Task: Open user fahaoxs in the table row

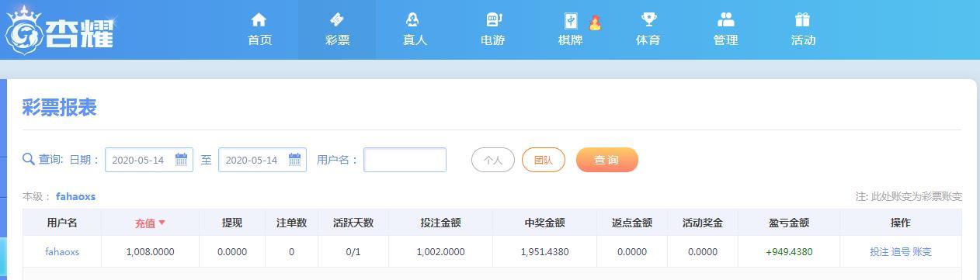Action: [62, 252]
